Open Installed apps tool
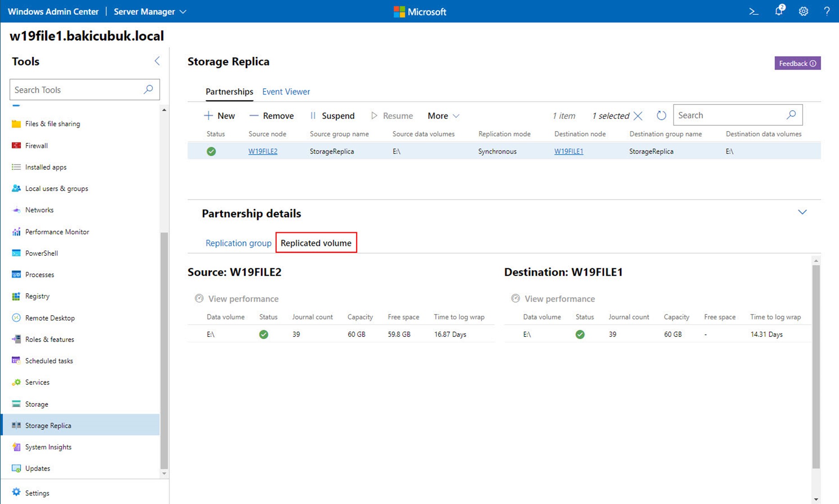 coord(46,167)
